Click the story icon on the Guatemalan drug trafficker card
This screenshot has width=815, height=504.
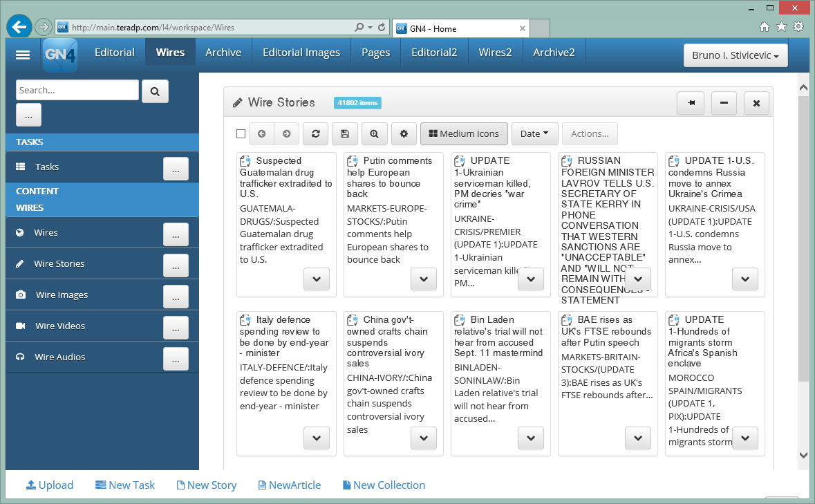point(245,161)
